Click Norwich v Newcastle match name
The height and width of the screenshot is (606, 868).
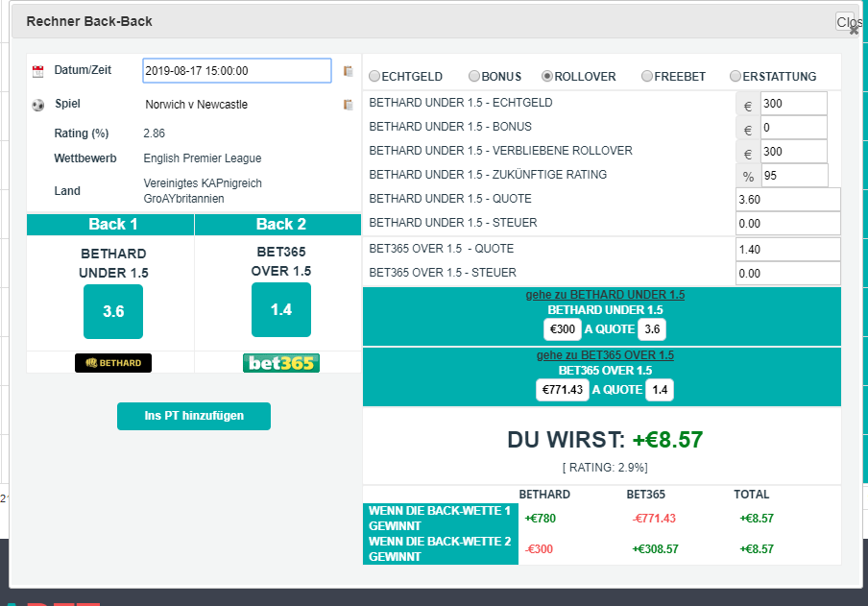tap(197, 105)
